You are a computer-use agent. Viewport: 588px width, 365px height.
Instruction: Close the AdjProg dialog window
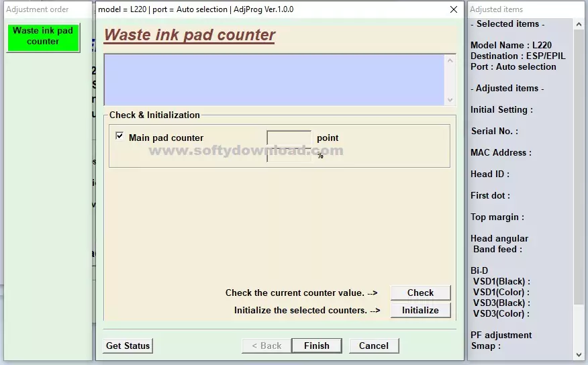(x=454, y=9)
